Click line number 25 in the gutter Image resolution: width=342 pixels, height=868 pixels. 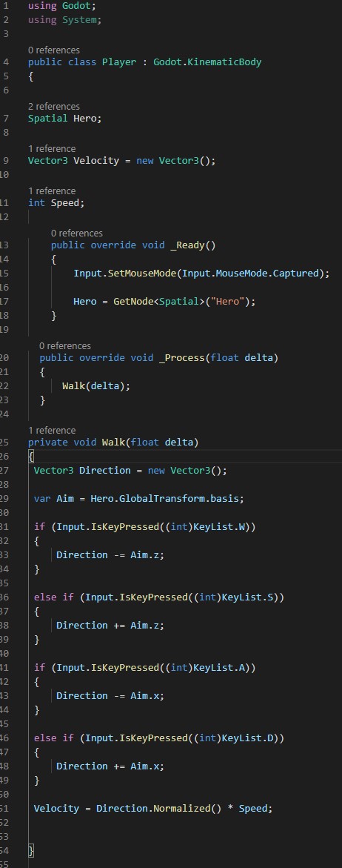pyautogui.click(x=4, y=442)
